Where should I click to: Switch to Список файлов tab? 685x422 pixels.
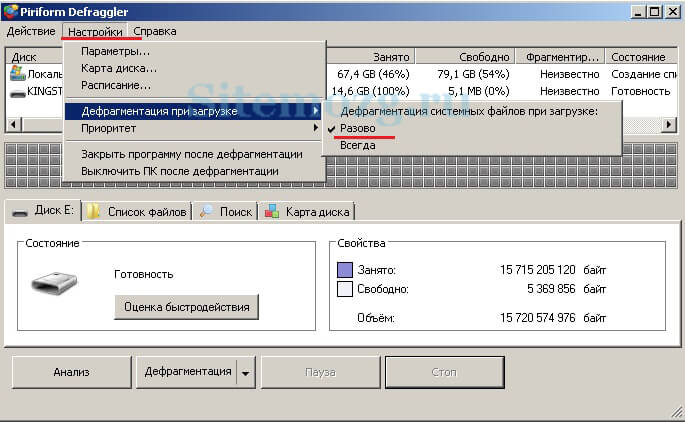coord(137,212)
